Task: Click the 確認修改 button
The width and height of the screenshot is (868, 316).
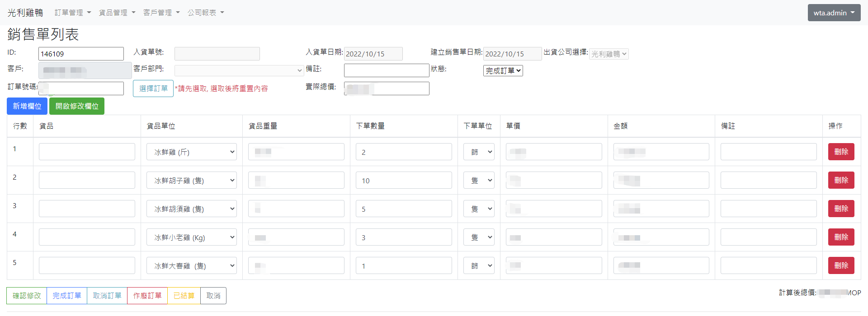Action: click(27, 296)
